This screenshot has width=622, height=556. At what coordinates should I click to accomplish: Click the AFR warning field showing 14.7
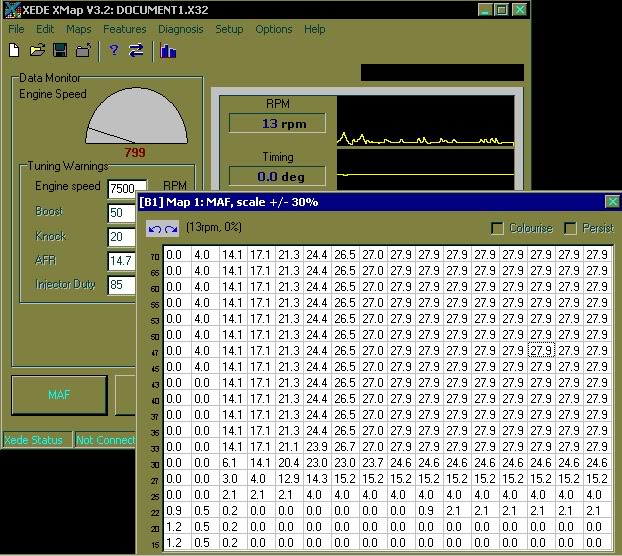point(121,261)
